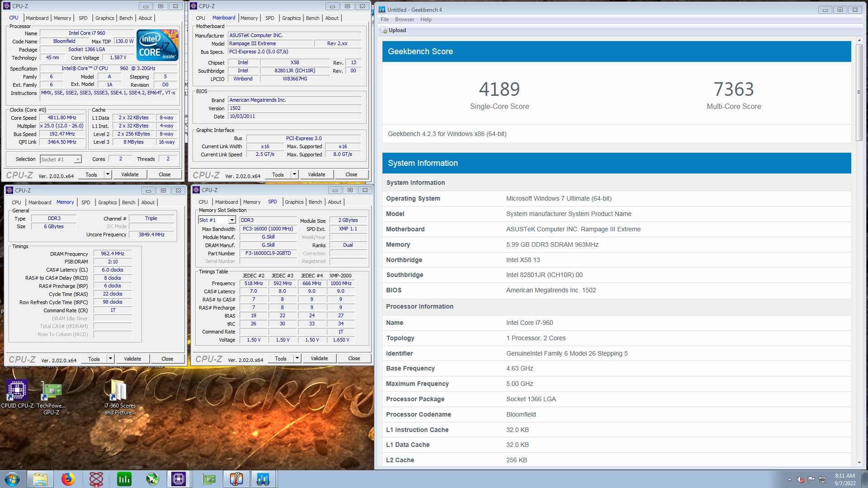Screen dimensions: 868x488
Task: Open the Slot #1 memory slot dropdown
Action: click(x=232, y=220)
